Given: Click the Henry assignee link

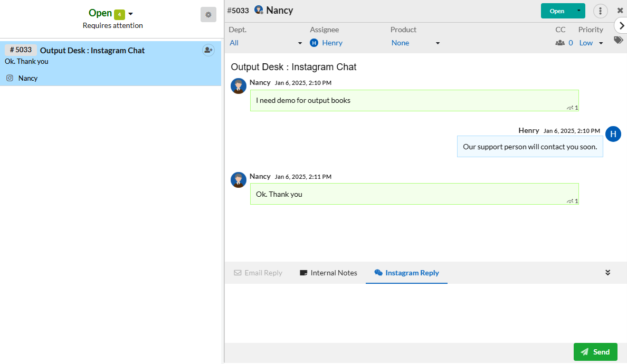Looking at the screenshot, I should tap(332, 43).
